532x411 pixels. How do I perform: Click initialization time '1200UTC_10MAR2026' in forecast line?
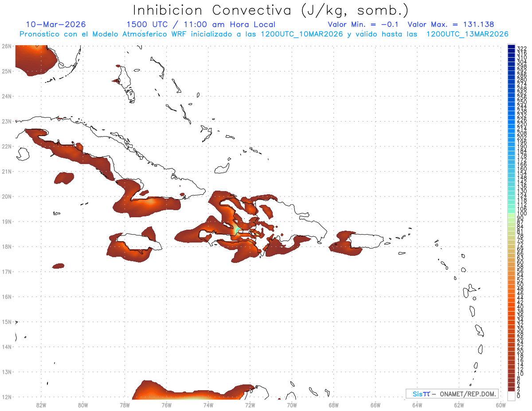point(301,34)
